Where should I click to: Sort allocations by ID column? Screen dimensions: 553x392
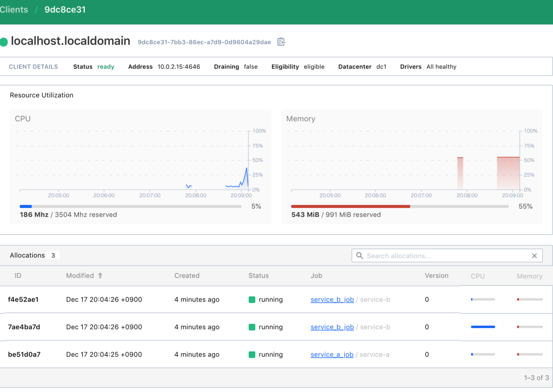click(x=18, y=275)
